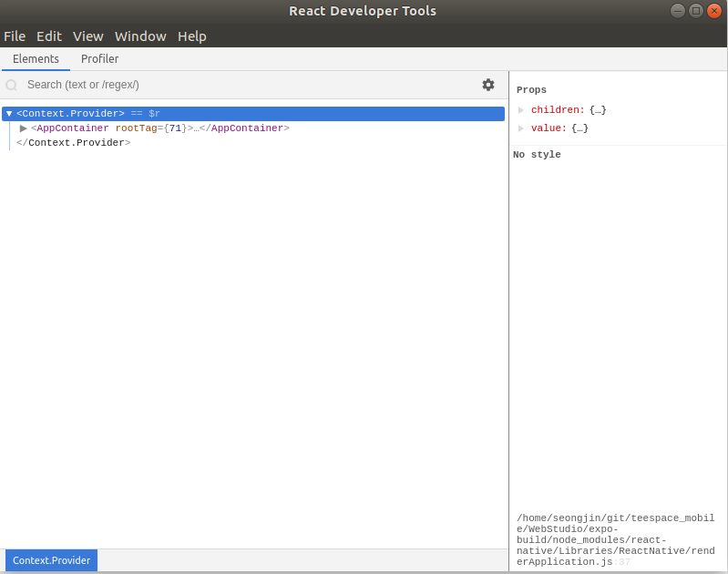
Task: Focus the search text or regex field
Action: pyautogui.click(x=251, y=85)
